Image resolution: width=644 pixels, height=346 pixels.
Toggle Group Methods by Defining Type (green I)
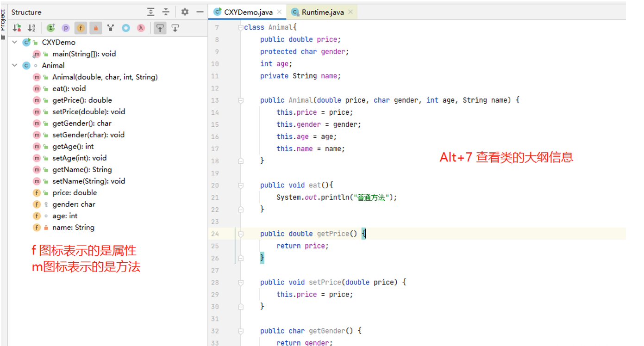coord(51,28)
